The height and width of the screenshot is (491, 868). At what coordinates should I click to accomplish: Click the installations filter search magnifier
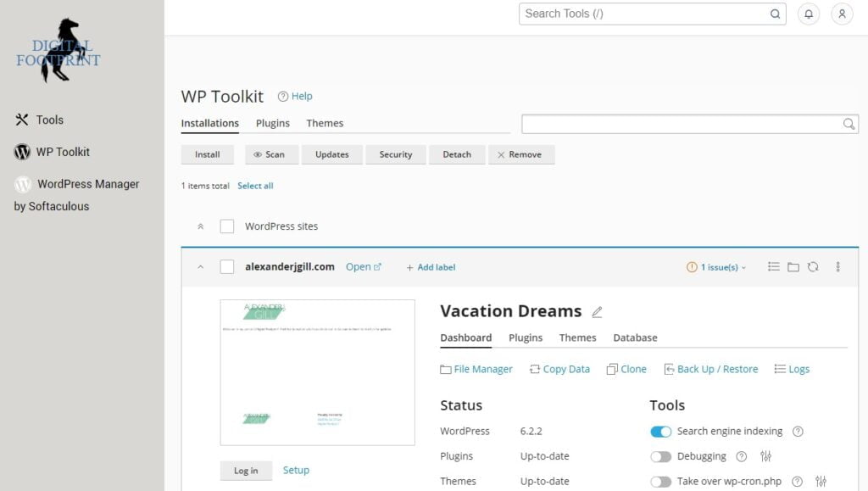tap(849, 124)
